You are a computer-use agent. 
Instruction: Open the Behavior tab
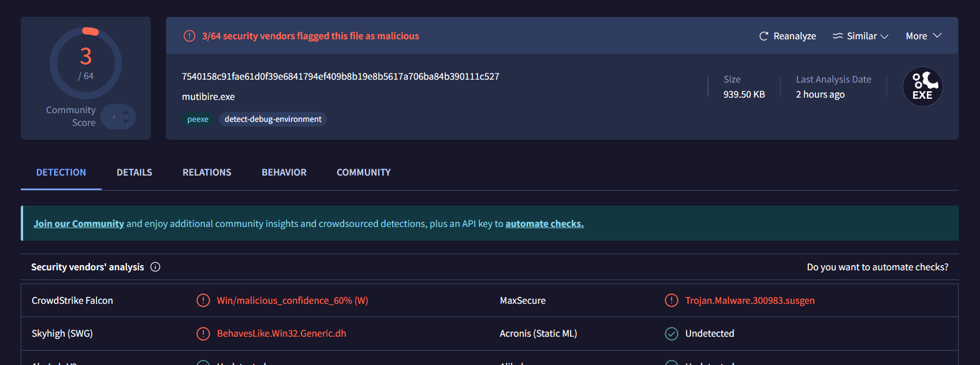point(284,172)
